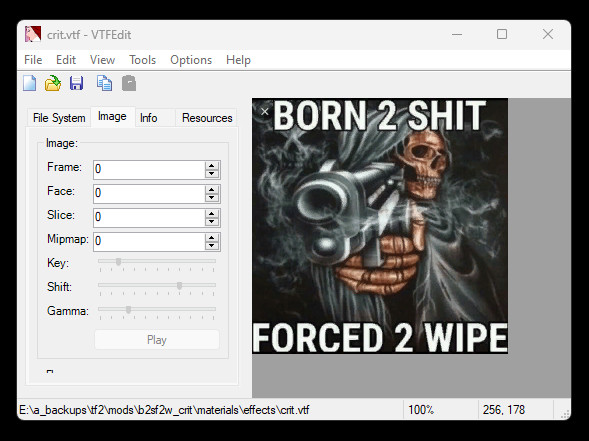Copy the image using the Copy icon

(x=104, y=83)
